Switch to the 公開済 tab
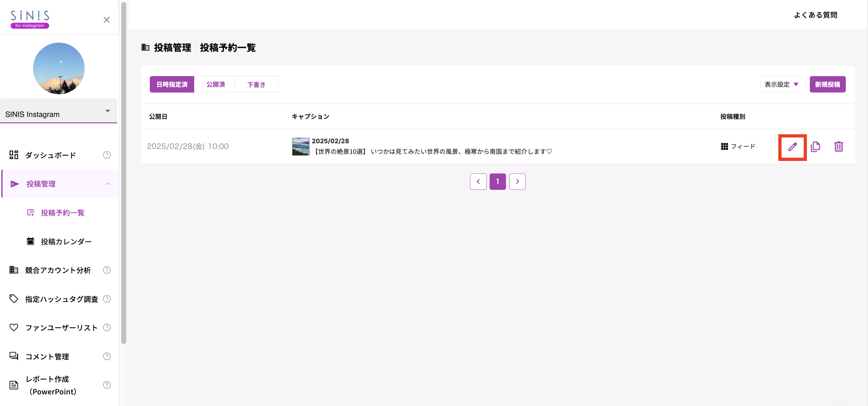This screenshot has width=868, height=406. pos(215,84)
